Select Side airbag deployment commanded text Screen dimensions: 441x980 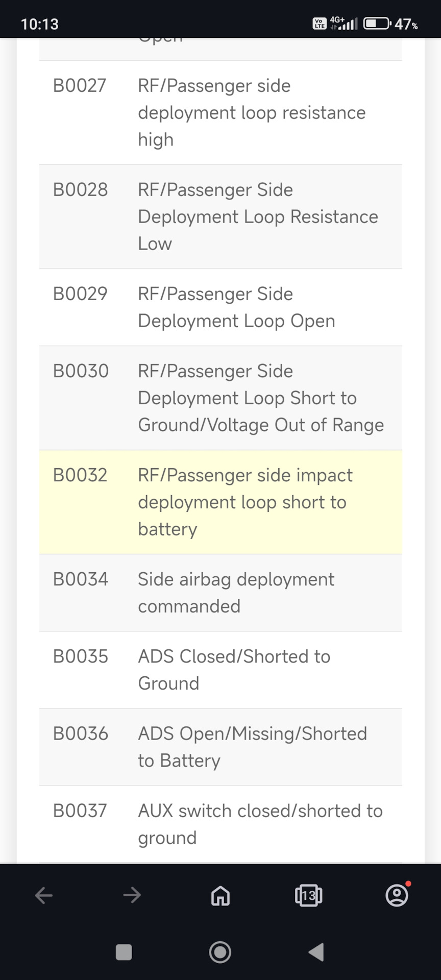pos(236,593)
